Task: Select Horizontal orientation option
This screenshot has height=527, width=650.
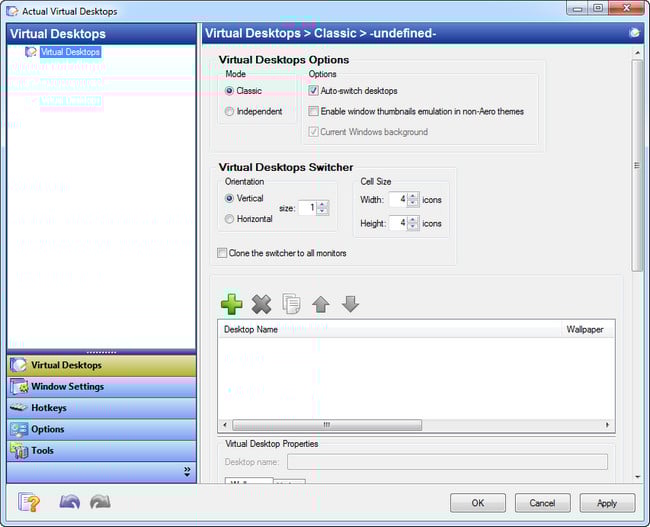Action: pyautogui.click(x=230, y=218)
